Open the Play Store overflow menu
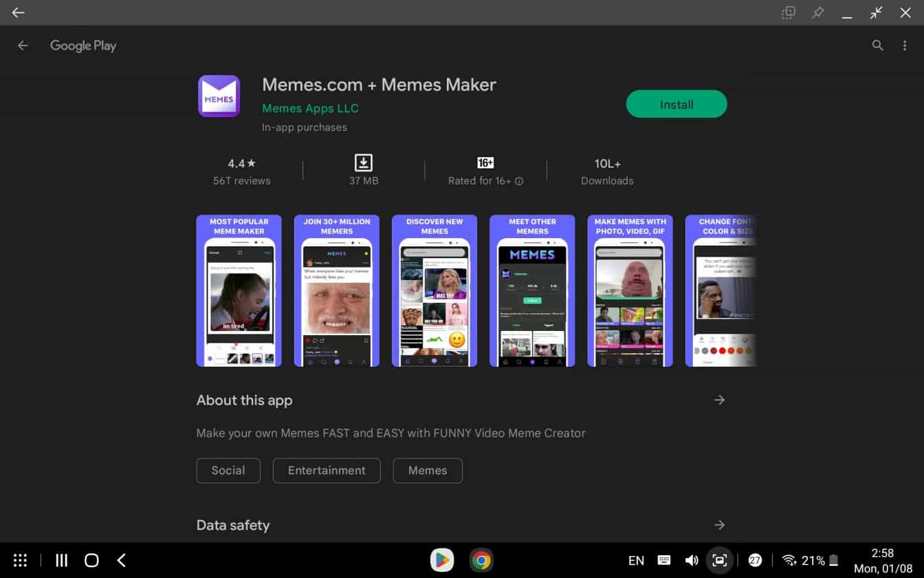This screenshot has width=924, height=578. coord(905,45)
